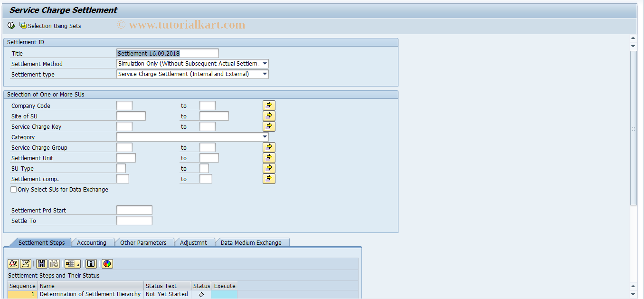The image size is (644, 299).
Task: Click the Settlement Prd Start field
Action: tap(134, 210)
